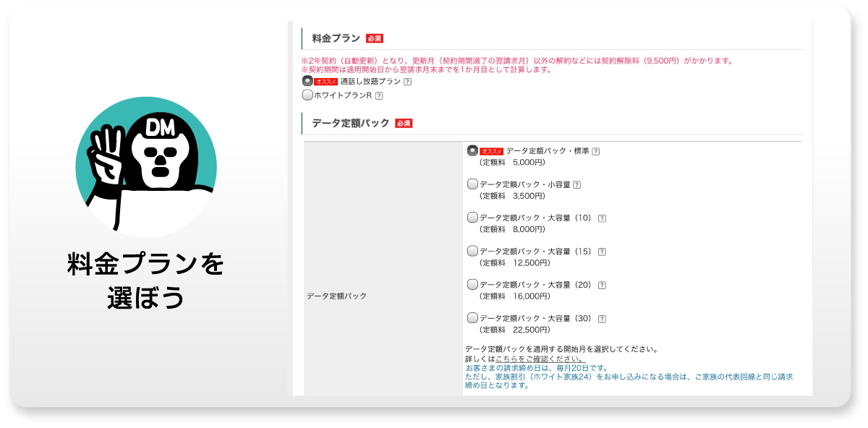Open help for データ定額パック・標準
868x428 pixels.
(596, 152)
